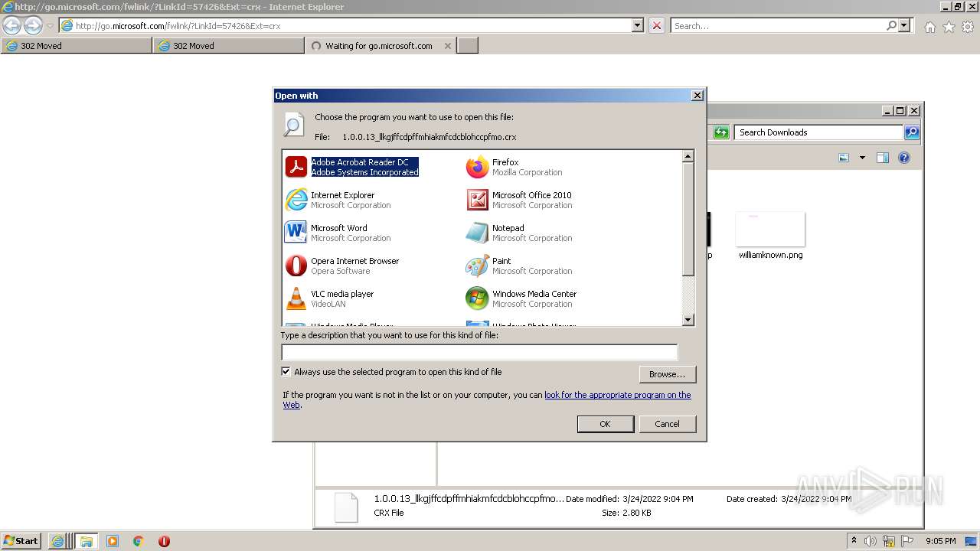The width and height of the screenshot is (980, 551).
Task: Click the IE back navigation button
Action: coord(12,25)
